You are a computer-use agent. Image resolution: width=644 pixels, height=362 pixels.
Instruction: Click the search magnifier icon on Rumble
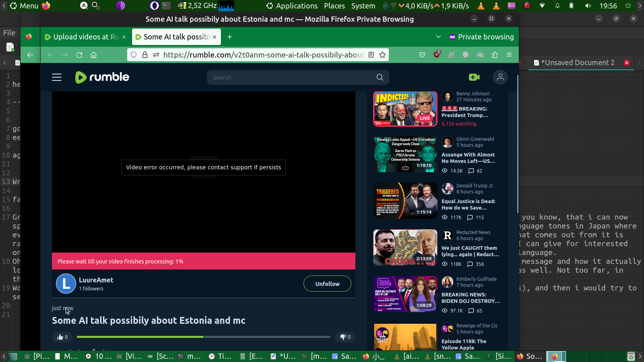click(x=380, y=77)
